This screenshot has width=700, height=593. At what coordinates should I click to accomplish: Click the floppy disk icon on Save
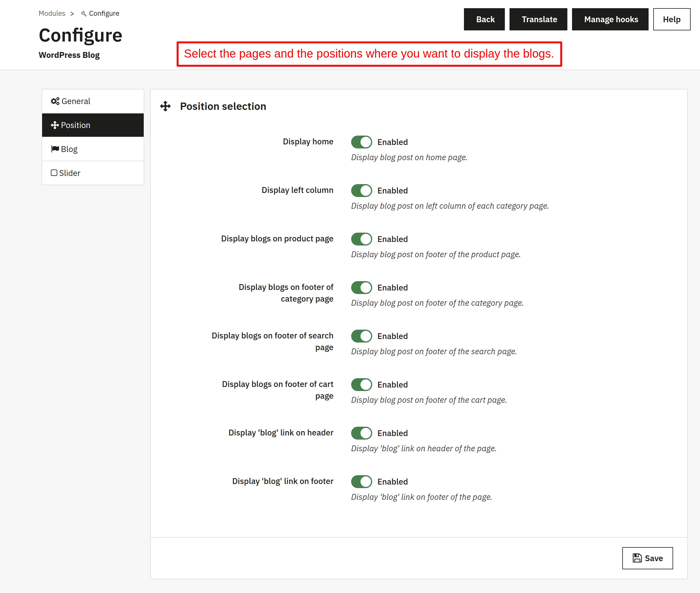click(637, 558)
